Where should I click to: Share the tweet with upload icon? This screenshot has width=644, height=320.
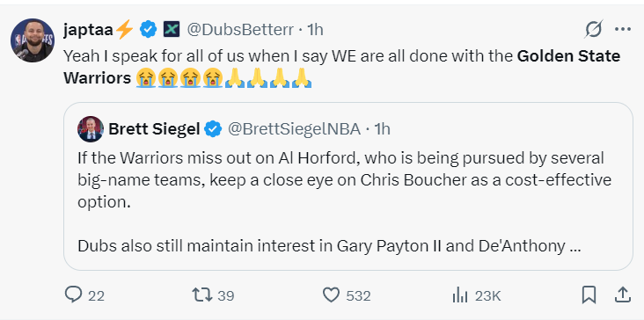(x=623, y=295)
